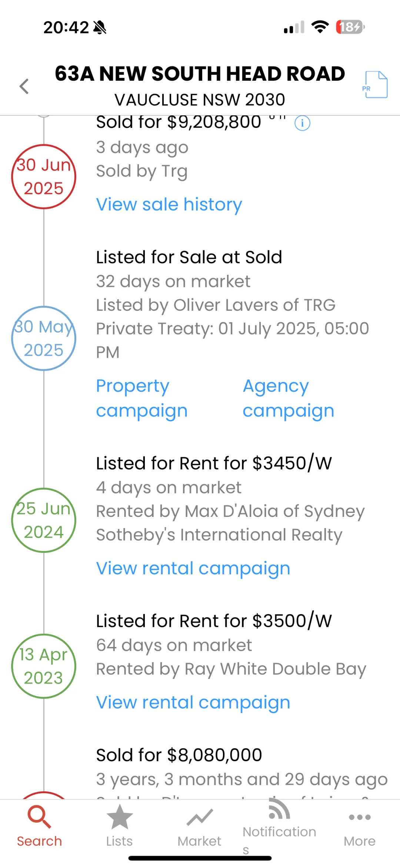This screenshot has width=400, height=868.
Task: View rental campaign for $3450/W listing
Action: click(193, 568)
